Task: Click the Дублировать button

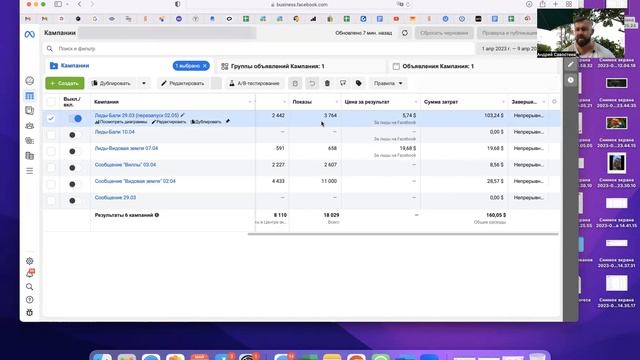Action: (112, 83)
